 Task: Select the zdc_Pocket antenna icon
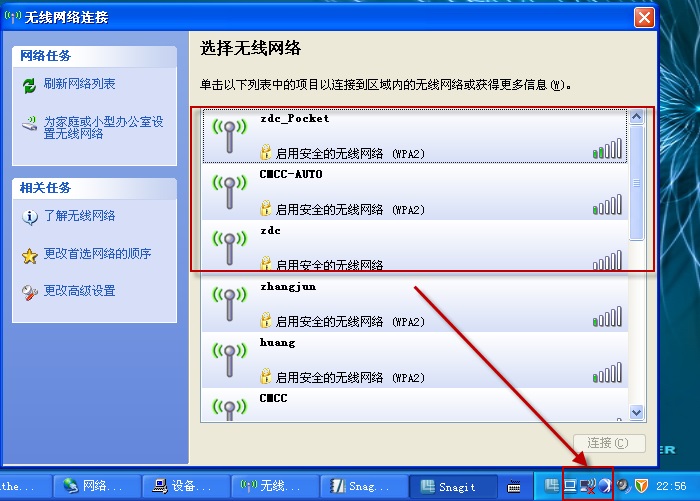pyautogui.click(x=229, y=136)
